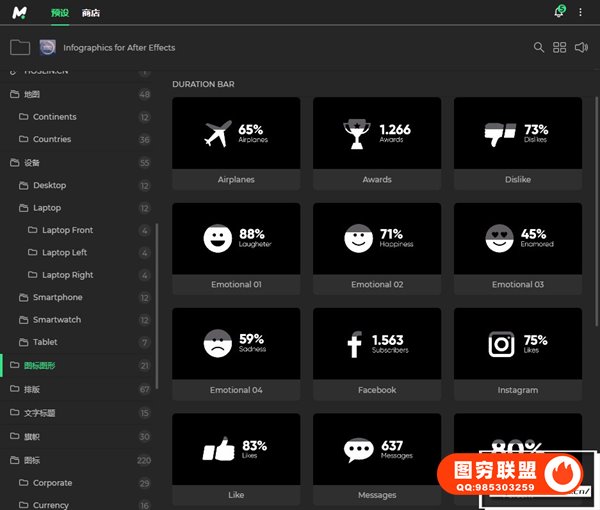Image resolution: width=600 pixels, height=510 pixels.
Task: Expand the 图标 category folder
Action: 32,461
